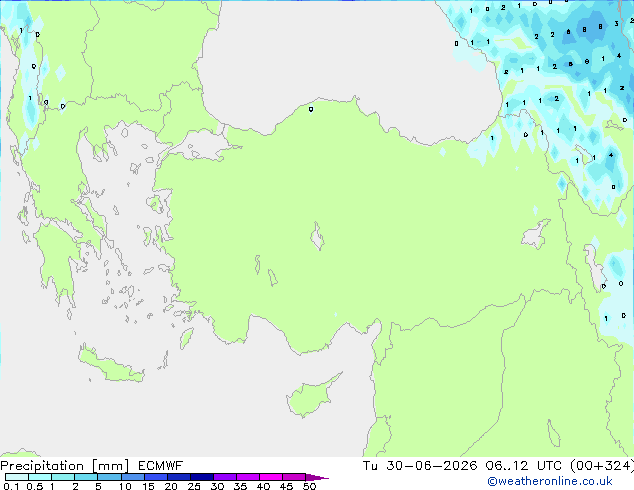Image resolution: width=634 pixels, height=490 pixels.
Task: Click the legend label "0.1"
Action: pyautogui.click(x=11, y=486)
